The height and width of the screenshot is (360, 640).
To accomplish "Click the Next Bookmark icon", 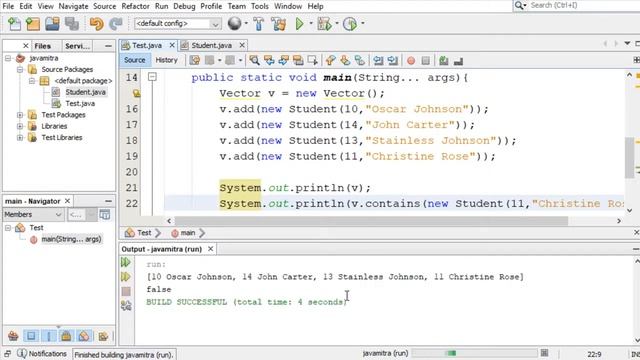I will coord(345,61).
